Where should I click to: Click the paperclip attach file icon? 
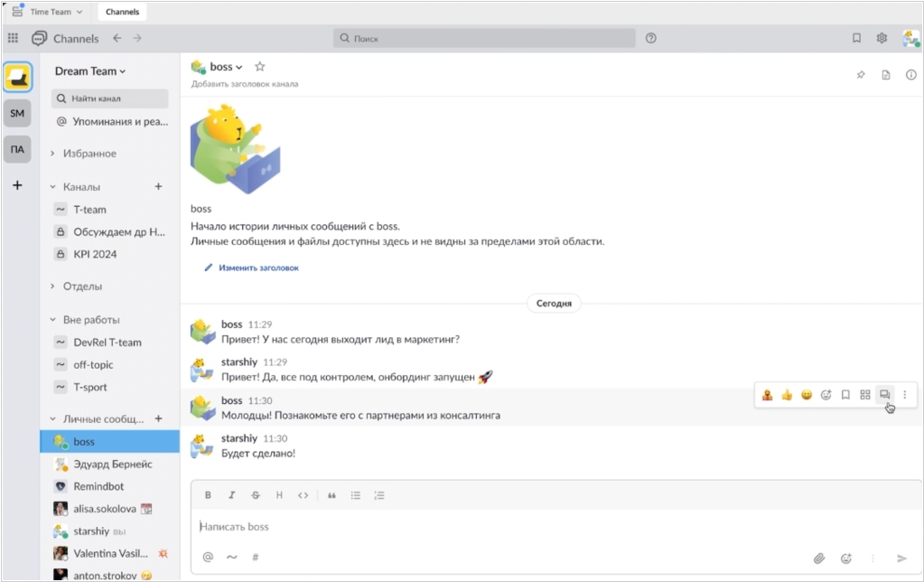coord(819,559)
